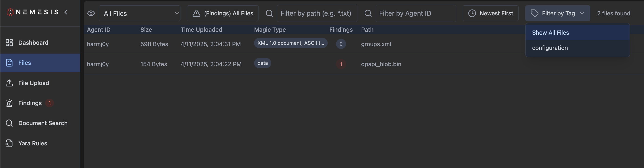
Task: Toggle the eye visibility icon near All Files
Action: coord(91,13)
